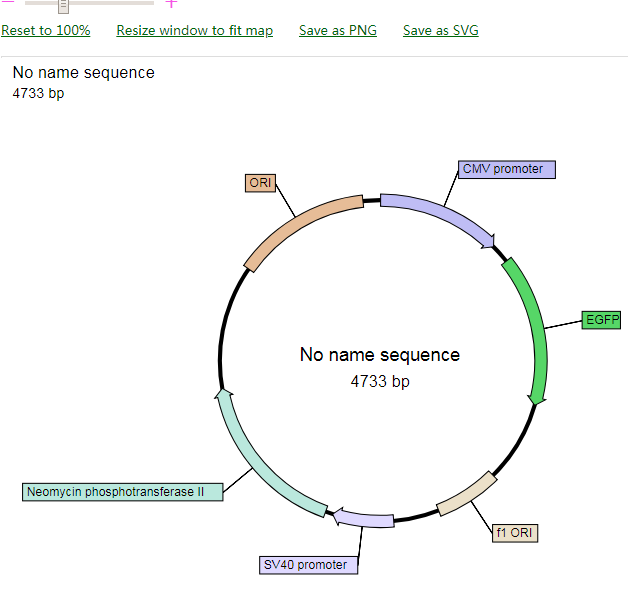The height and width of the screenshot is (593, 628).
Task: Select the orange ORI label
Action: [x=260, y=182]
